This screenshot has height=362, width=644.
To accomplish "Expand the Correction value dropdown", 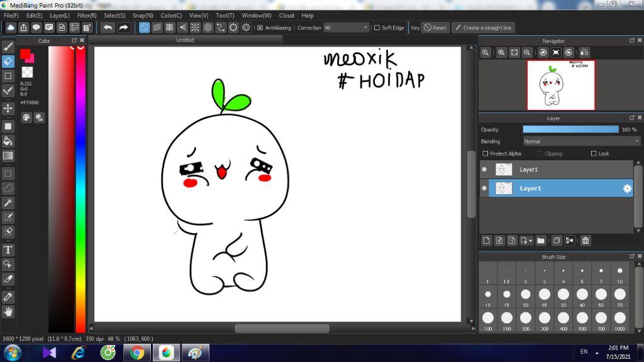I will pos(365,28).
